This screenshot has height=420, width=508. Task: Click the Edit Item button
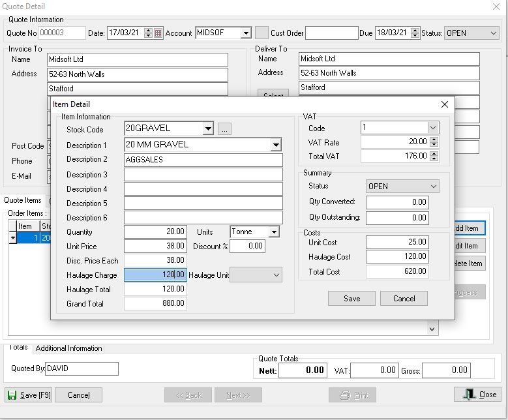(x=470, y=246)
